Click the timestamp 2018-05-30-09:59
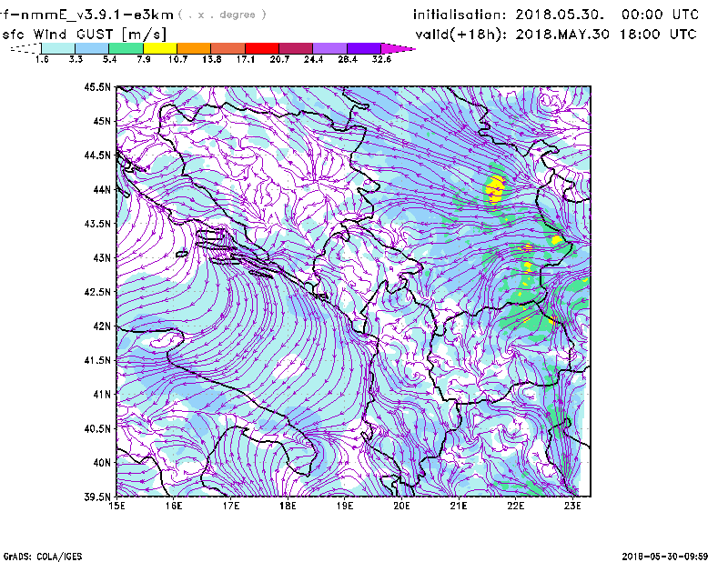The image size is (728, 562). click(665, 557)
